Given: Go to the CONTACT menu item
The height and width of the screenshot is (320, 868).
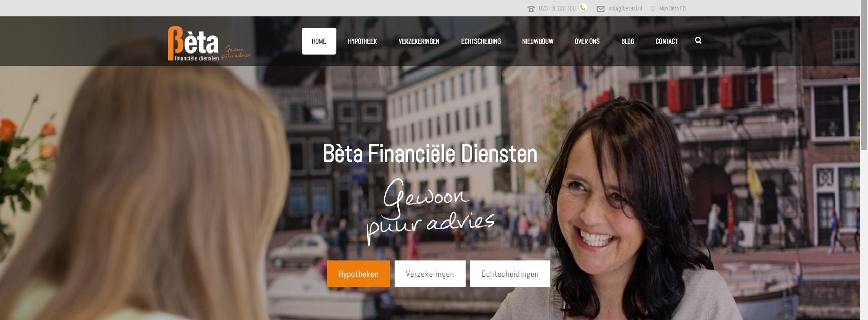Looking at the screenshot, I should (x=666, y=41).
